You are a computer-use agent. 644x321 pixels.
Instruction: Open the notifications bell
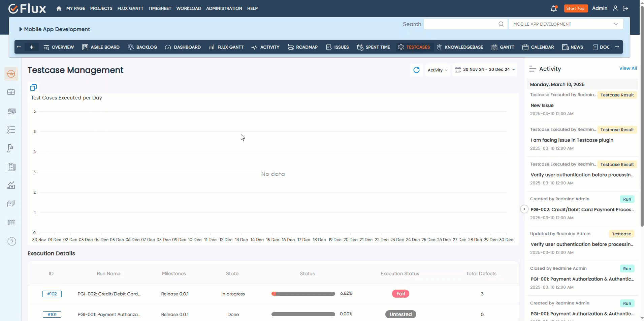coord(554,8)
